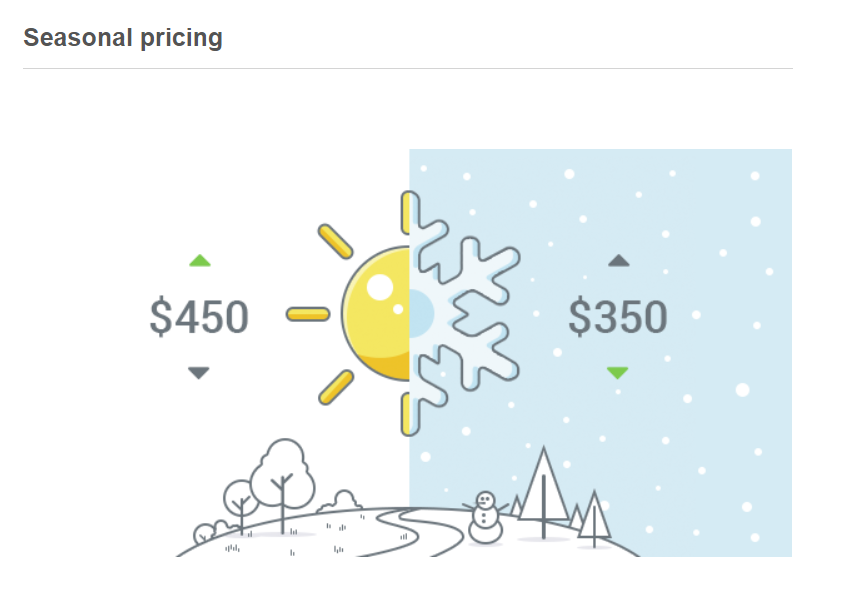Click the Seasonal pricing heading

(123, 38)
